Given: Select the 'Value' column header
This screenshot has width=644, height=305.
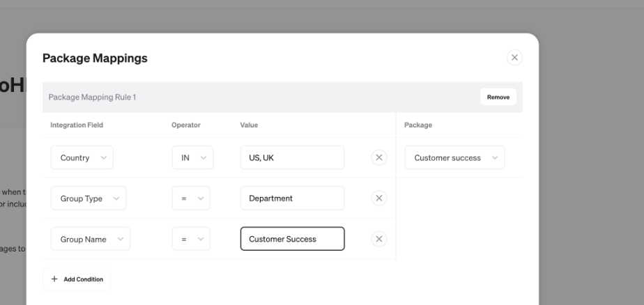Looking at the screenshot, I should [249, 125].
